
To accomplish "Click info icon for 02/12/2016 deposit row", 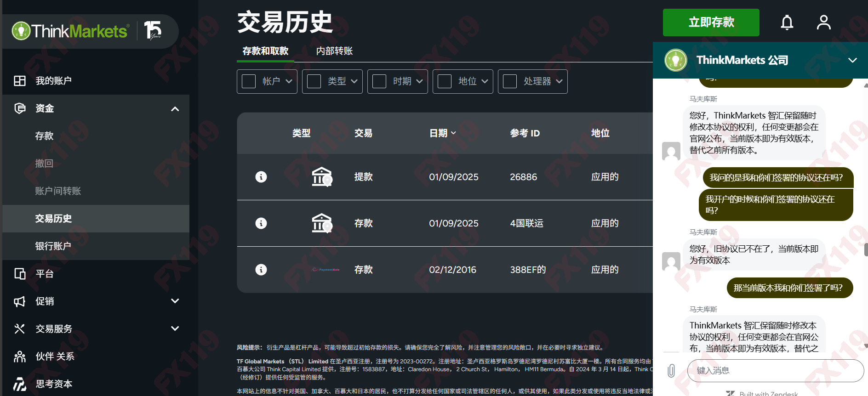I will pyautogui.click(x=261, y=270).
